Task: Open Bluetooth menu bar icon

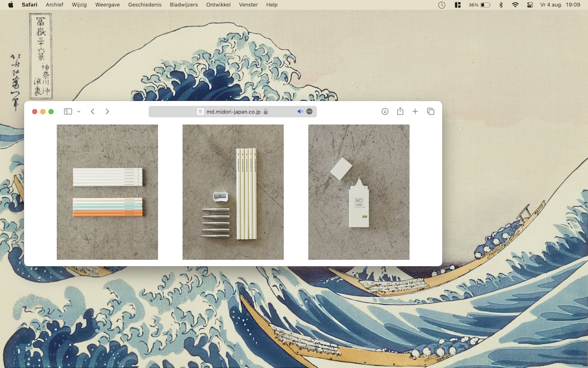Action: pyautogui.click(x=501, y=5)
